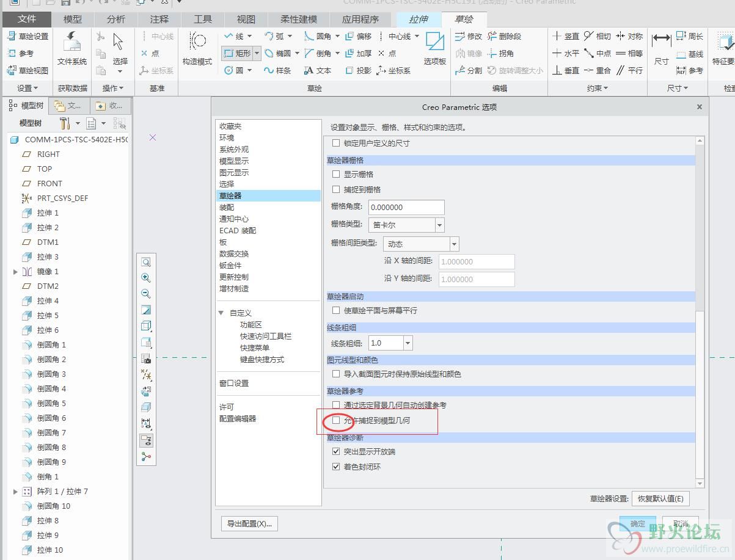This screenshot has width=735, height=560.
Task: Expand 阵列 1 / 拉伸 7 node
Action: [x=15, y=492]
